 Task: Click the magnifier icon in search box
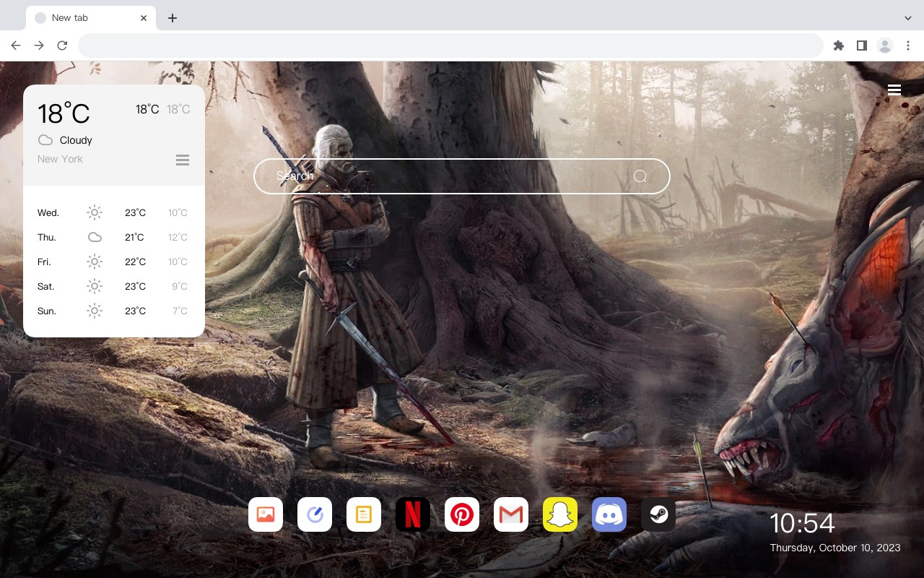(640, 176)
